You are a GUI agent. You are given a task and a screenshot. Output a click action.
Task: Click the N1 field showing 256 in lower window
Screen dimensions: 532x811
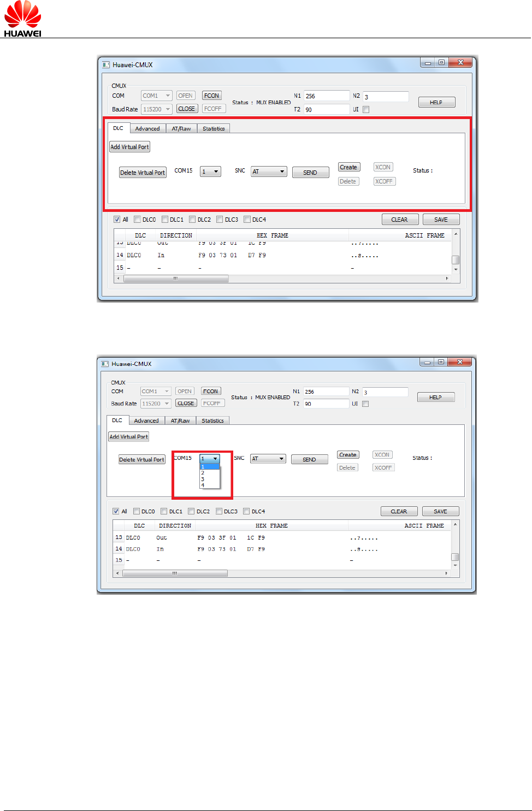tap(326, 392)
